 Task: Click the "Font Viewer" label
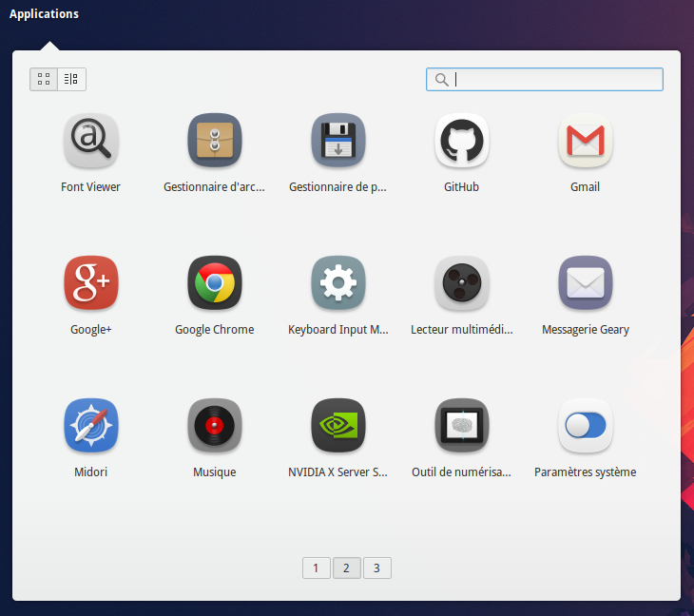(x=90, y=186)
